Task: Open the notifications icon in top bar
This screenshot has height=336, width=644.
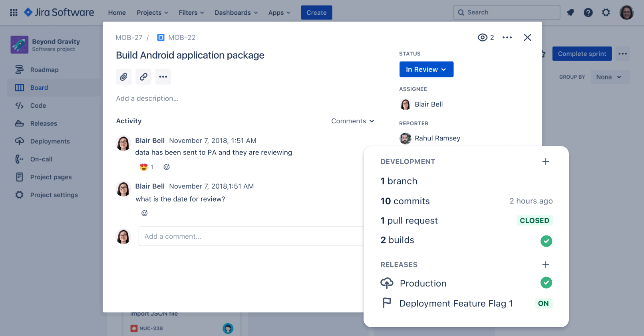Action: (570, 12)
